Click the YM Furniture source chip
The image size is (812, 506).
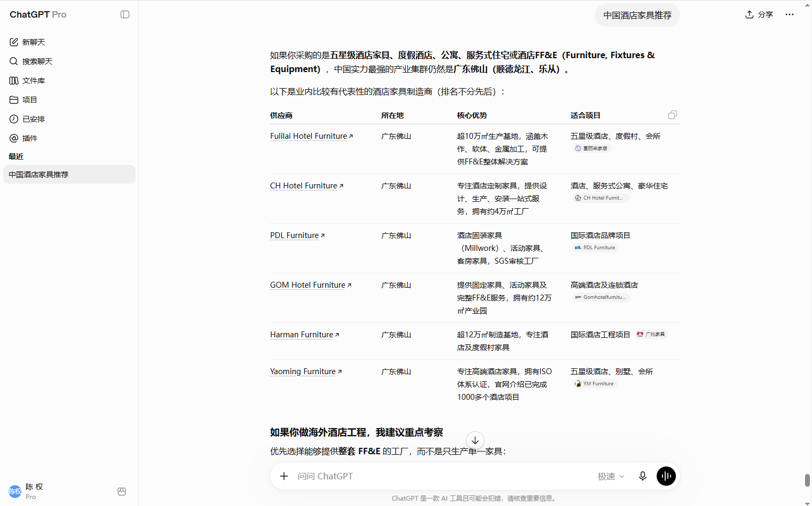[594, 384]
